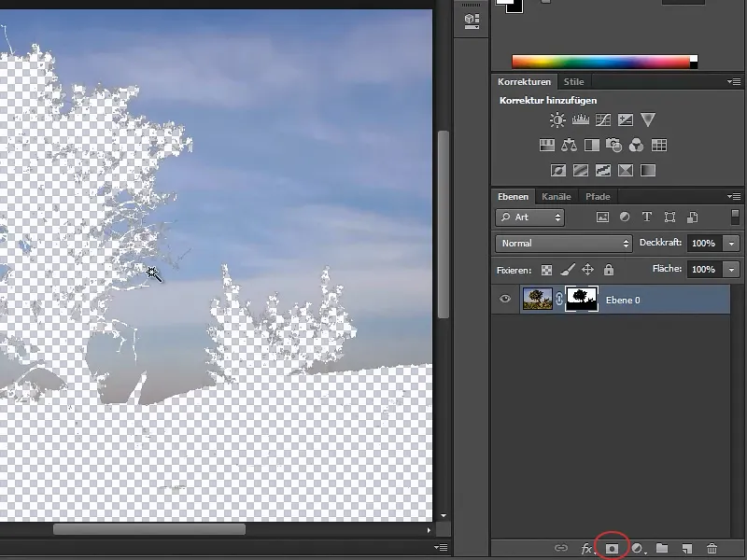Add a Photo Filter adjustment (camera icon)

coord(614,145)
